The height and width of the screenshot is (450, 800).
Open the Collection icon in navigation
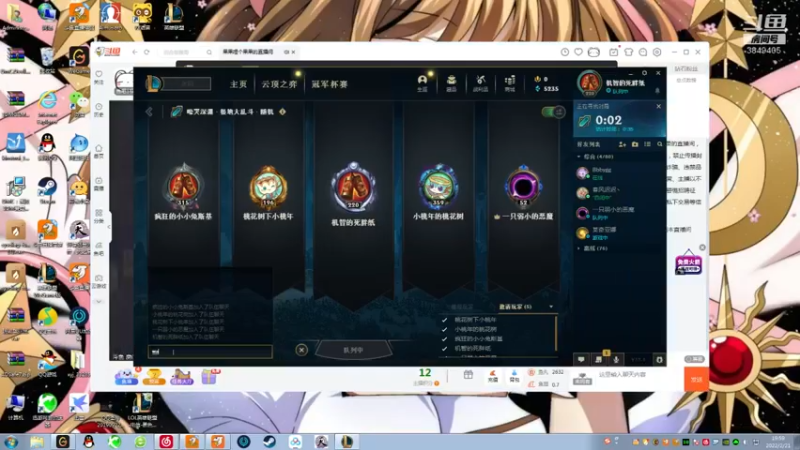(x=452, y=83)
